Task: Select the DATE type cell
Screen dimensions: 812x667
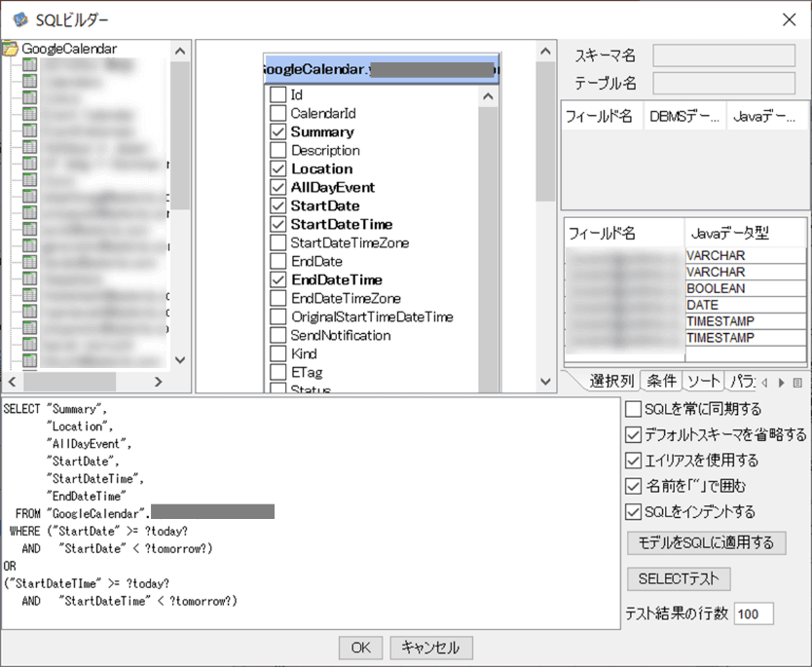Action: tap(745, 305)
